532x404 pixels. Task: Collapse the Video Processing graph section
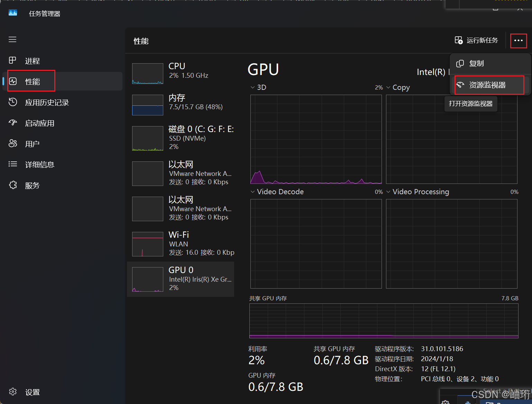[x=388, y=191]
